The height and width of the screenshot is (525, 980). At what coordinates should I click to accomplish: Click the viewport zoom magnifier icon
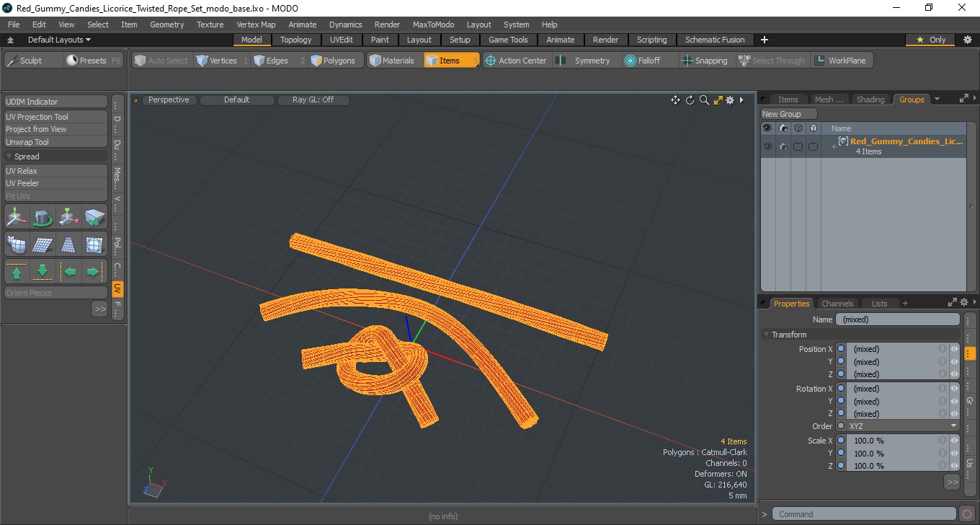pyautogui.click(x=704, y=100)
